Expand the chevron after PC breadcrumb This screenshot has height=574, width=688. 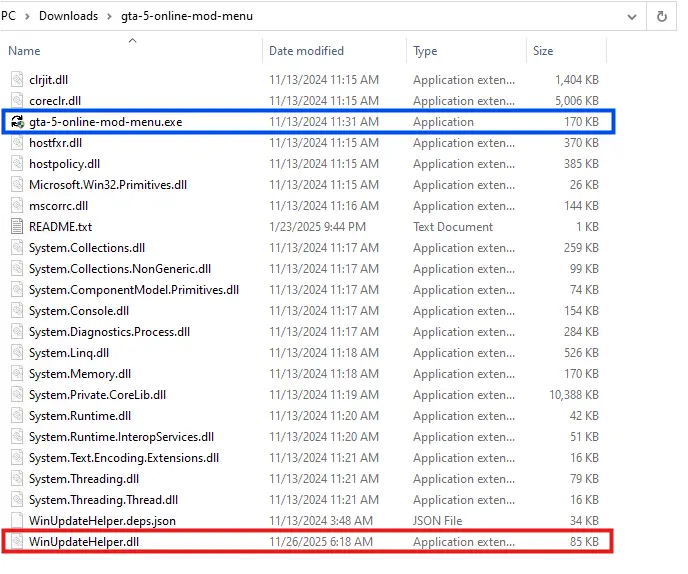(27, 16)
